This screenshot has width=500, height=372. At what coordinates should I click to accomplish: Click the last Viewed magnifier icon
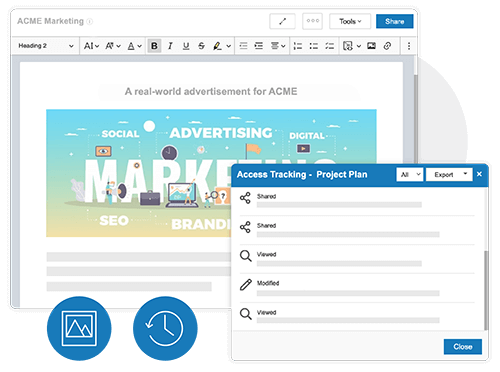[x=246, y=314]
